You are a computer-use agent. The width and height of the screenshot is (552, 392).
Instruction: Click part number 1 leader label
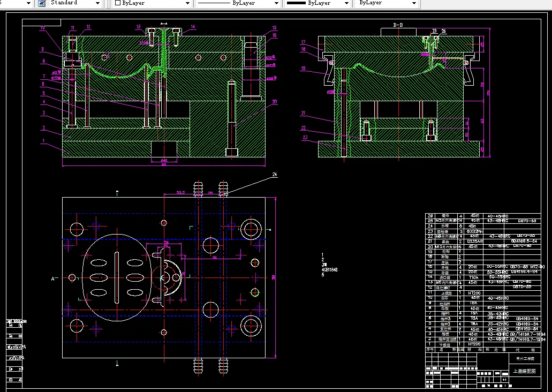coord(43,141)
